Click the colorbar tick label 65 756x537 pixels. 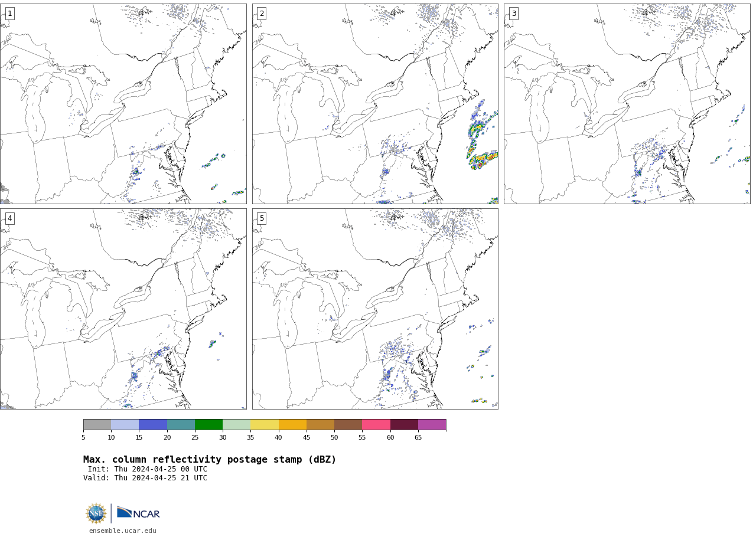click(x=418, y=437)
